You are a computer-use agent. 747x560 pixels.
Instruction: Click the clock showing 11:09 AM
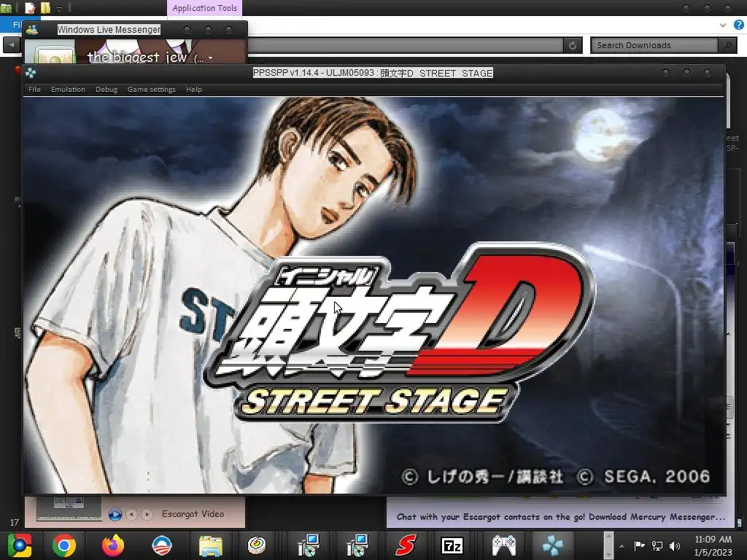coord(713,540)
